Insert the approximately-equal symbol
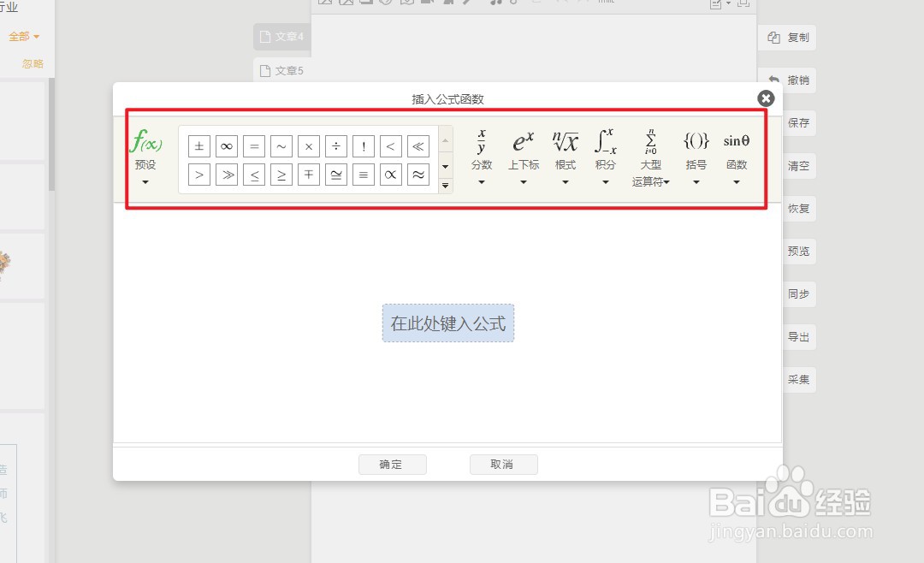The width and height of the screenshot is (924, 563). click(x=418, y=174)
